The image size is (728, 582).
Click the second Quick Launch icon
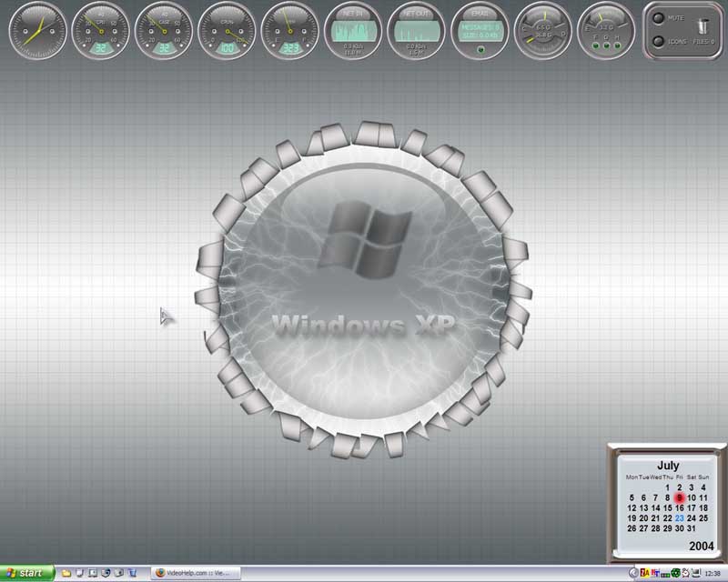79,573
